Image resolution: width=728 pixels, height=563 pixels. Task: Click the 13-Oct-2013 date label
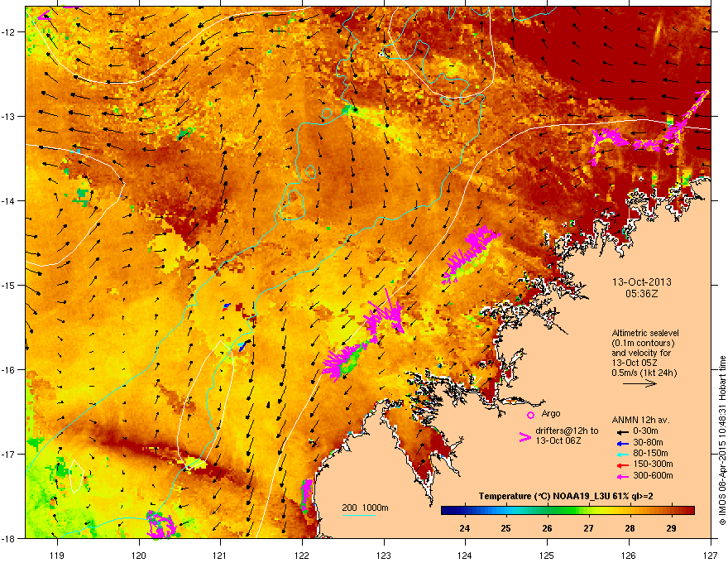[x=642, y=282]
